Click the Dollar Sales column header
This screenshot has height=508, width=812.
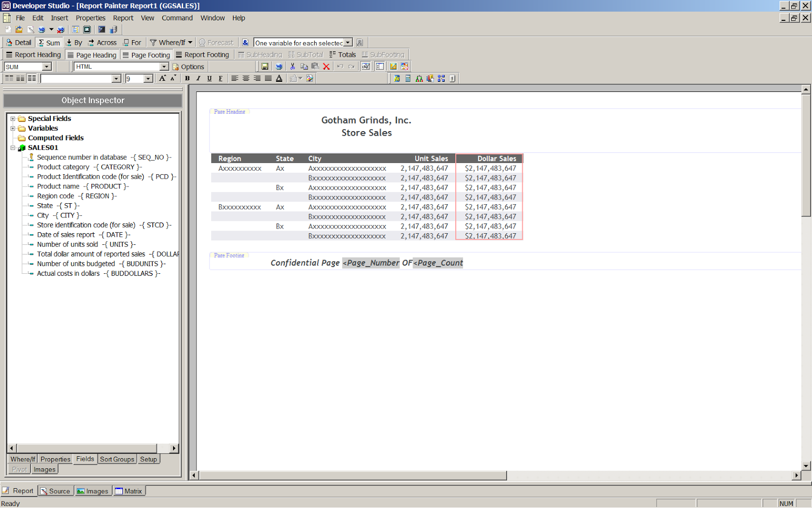tap(489, 158)
